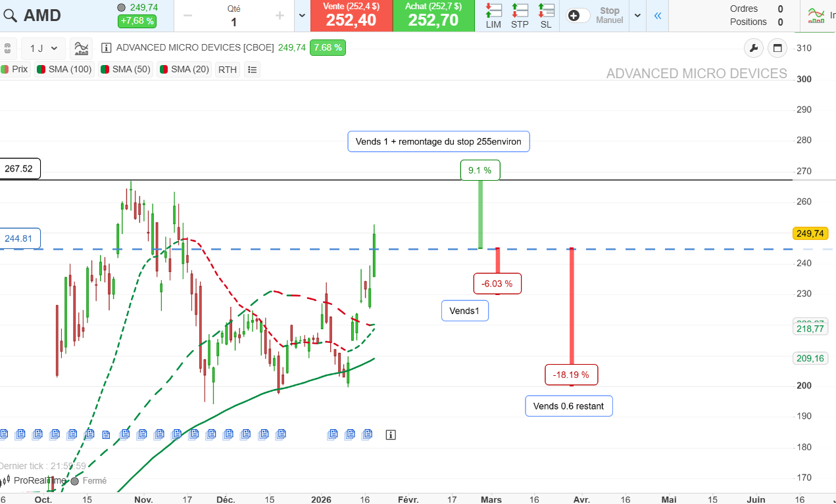Viewport: 836px width, 504px height.
Task: Expand the Stop Manuel options dropdown
Action: point(637,16)
